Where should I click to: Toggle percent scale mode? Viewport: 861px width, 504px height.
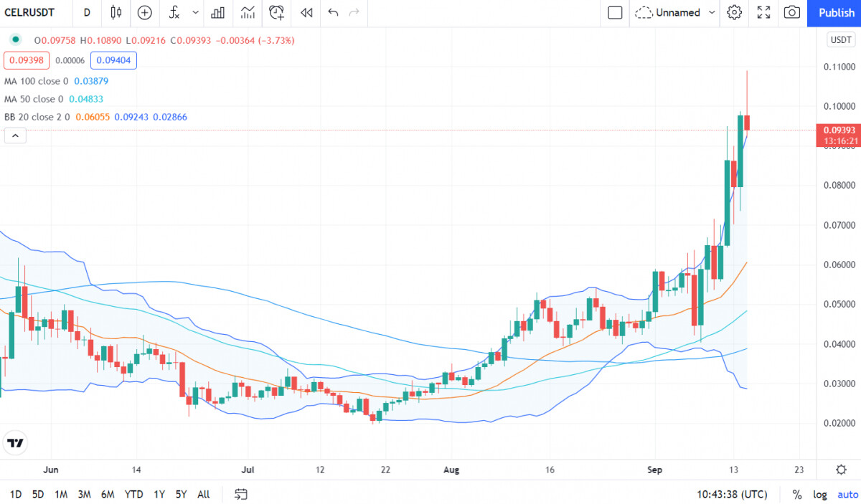797,494
